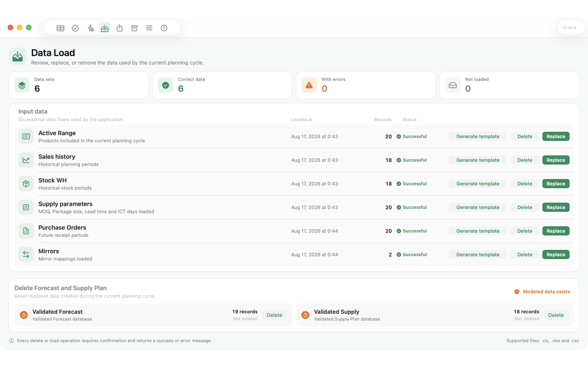
Task: Delete the Sales history data
Action: (x=525, y=160)
